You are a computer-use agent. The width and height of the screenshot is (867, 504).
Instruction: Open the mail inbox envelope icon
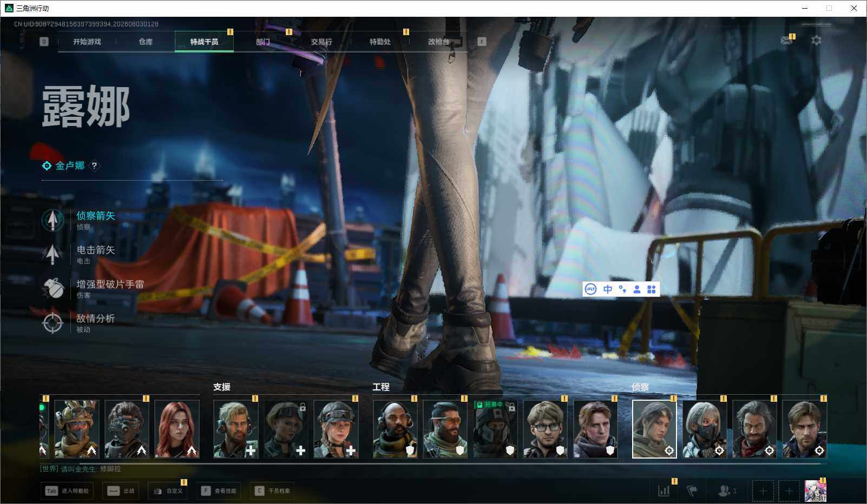click(786, 41)
